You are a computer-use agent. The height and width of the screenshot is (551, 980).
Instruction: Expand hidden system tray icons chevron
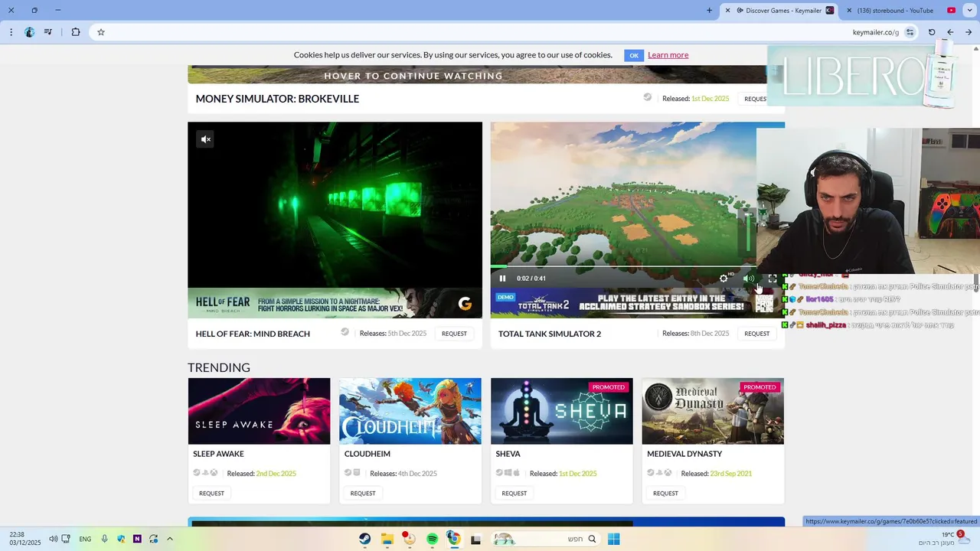coord(169,539)
